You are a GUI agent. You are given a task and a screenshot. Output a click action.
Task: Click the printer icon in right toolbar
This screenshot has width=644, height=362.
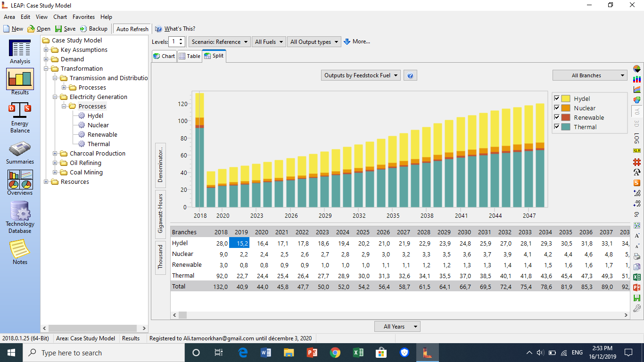pyautogui.click(x=637, y=256)
